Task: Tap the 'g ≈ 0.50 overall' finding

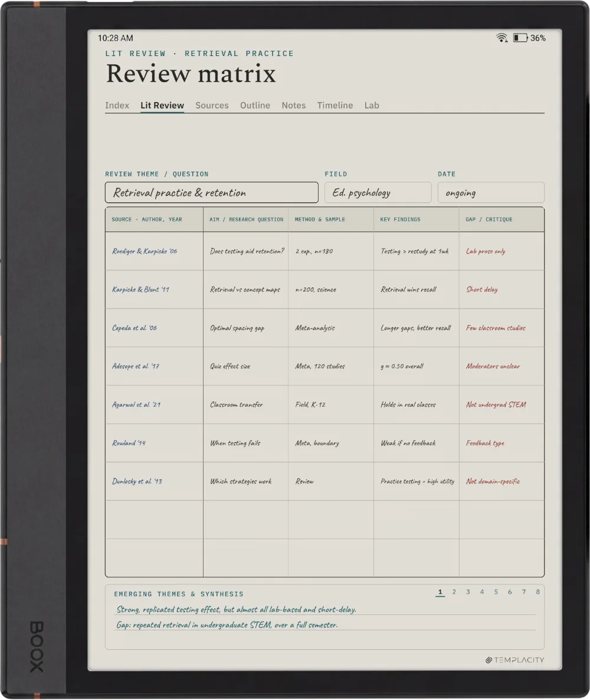Action: [417, 366]
